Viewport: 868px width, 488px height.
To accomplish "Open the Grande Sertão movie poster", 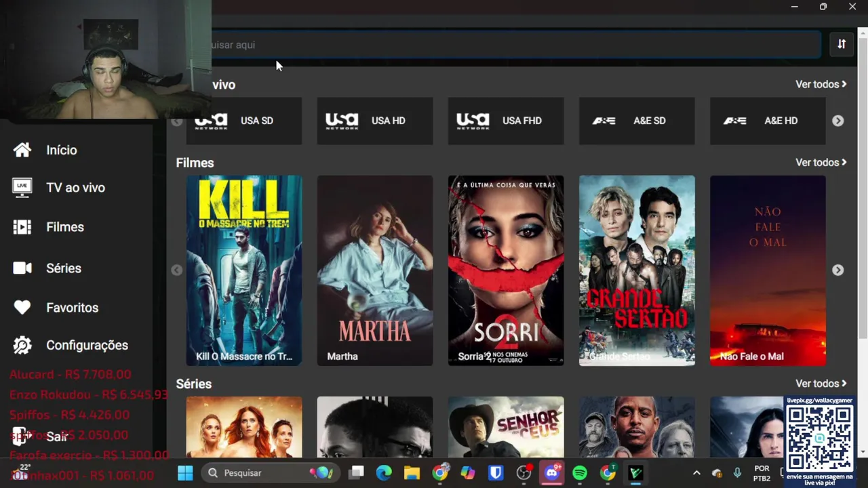I will pyautogui.click(x=637, y=270).
